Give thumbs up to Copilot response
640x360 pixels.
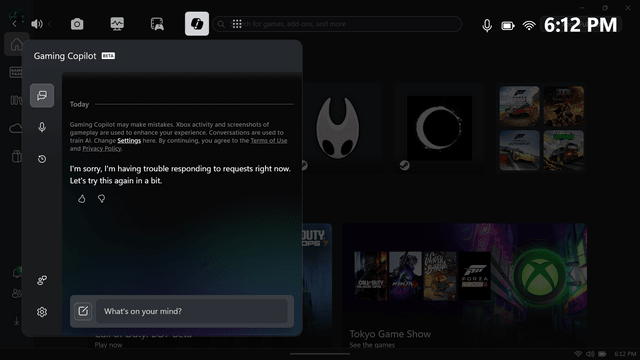(82, 199)
